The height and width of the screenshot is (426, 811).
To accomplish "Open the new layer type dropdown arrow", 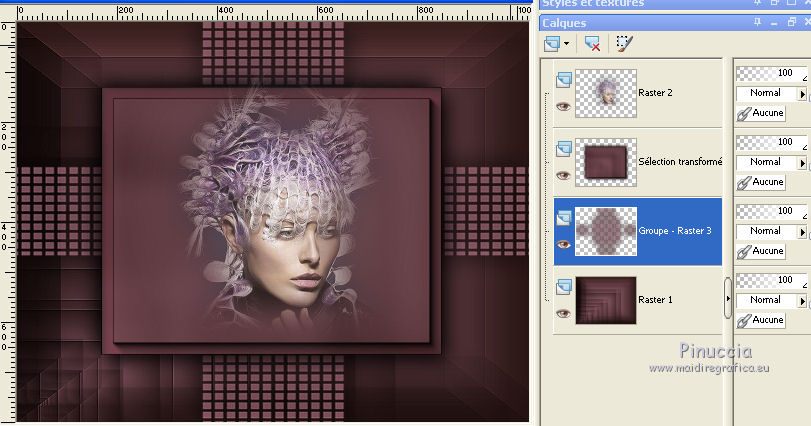I will 566,43.
